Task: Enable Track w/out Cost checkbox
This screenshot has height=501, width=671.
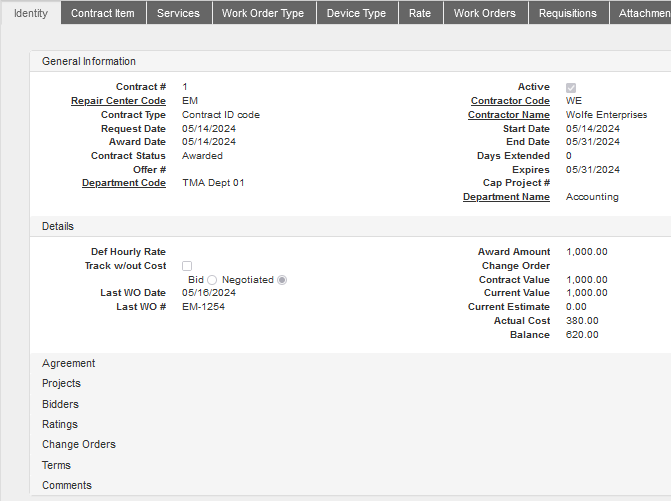Action: [x=187, y=266]
